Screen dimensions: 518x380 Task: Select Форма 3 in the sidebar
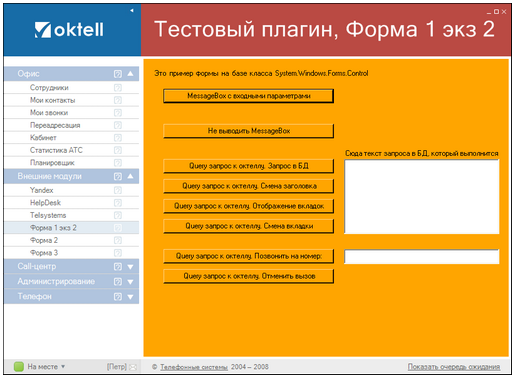(72, 253)
